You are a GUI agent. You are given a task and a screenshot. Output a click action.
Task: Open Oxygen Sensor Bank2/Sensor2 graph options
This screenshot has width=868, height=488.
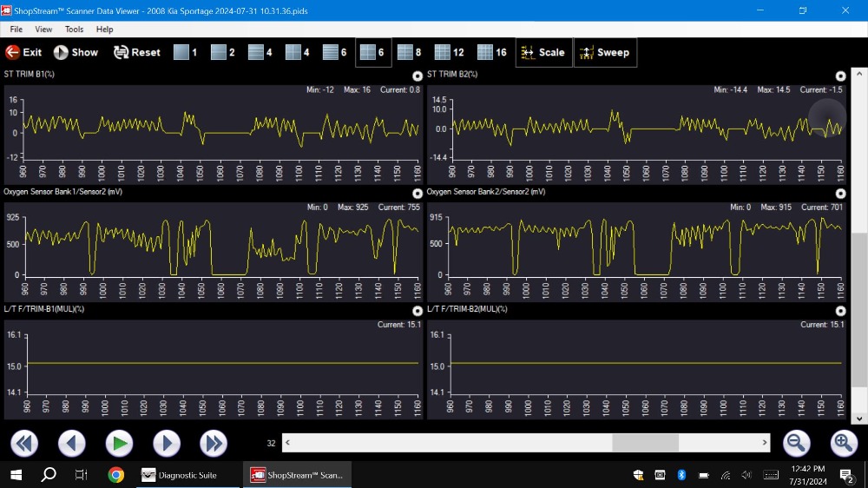point(840,194)
